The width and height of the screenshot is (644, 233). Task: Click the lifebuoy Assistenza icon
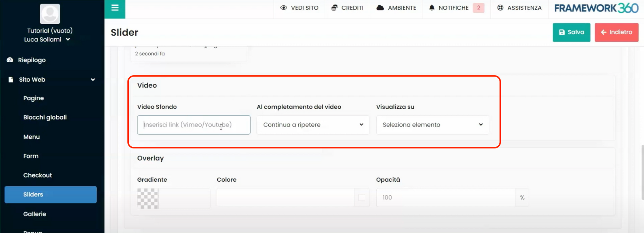tap(500, 8)
